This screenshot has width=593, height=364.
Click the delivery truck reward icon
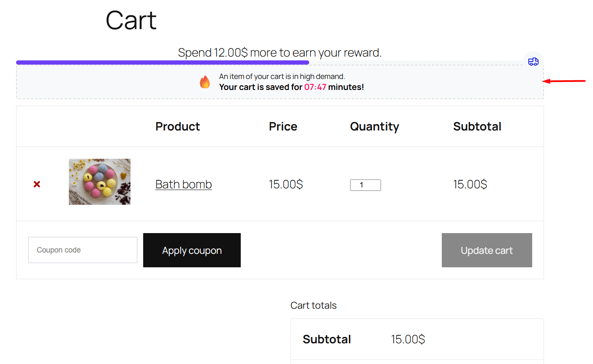click(533, 62)
